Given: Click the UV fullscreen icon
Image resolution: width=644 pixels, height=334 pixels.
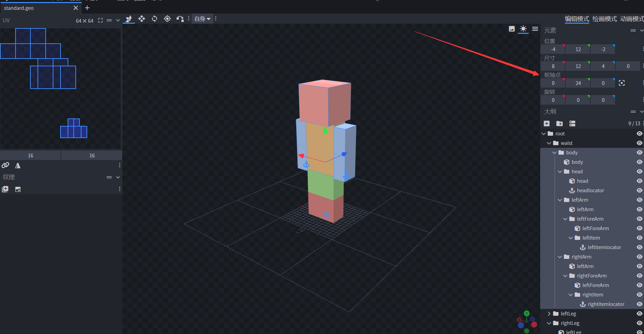Looking at the screenshot, I should click(x=100, y=20).
